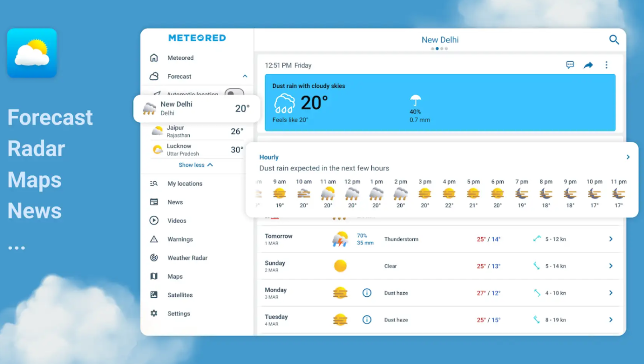Click the Forecast cloud icon

(x=154, y=76)
